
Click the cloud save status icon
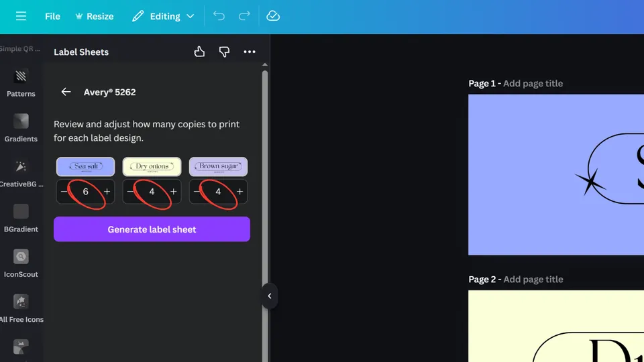coord(273,16)
